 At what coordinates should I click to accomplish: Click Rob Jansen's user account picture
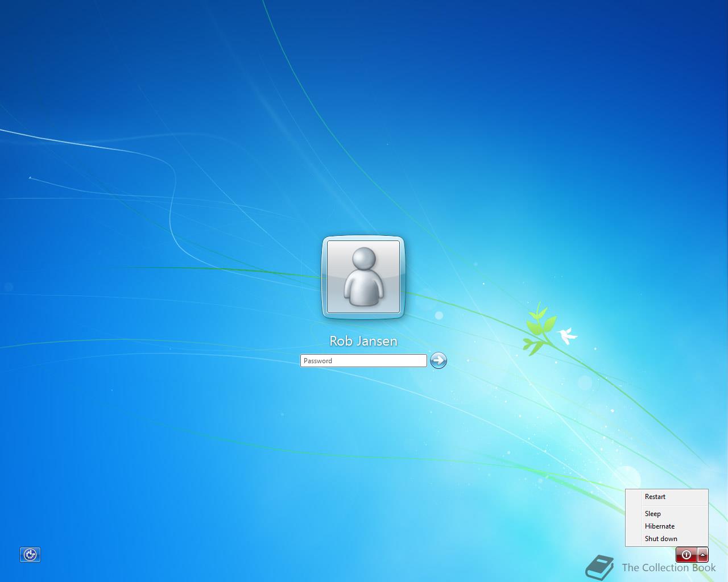[363, 277]
